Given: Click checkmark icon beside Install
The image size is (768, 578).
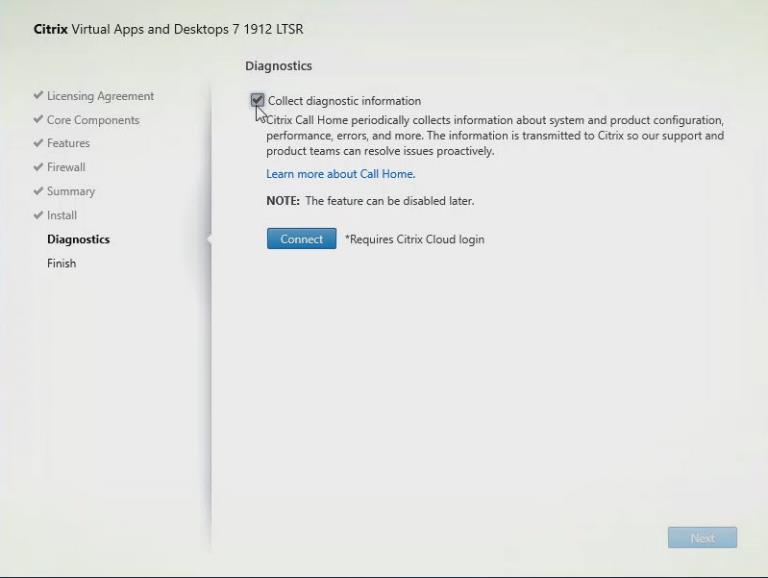Looking at the screenshot, I should coord(38,215).
